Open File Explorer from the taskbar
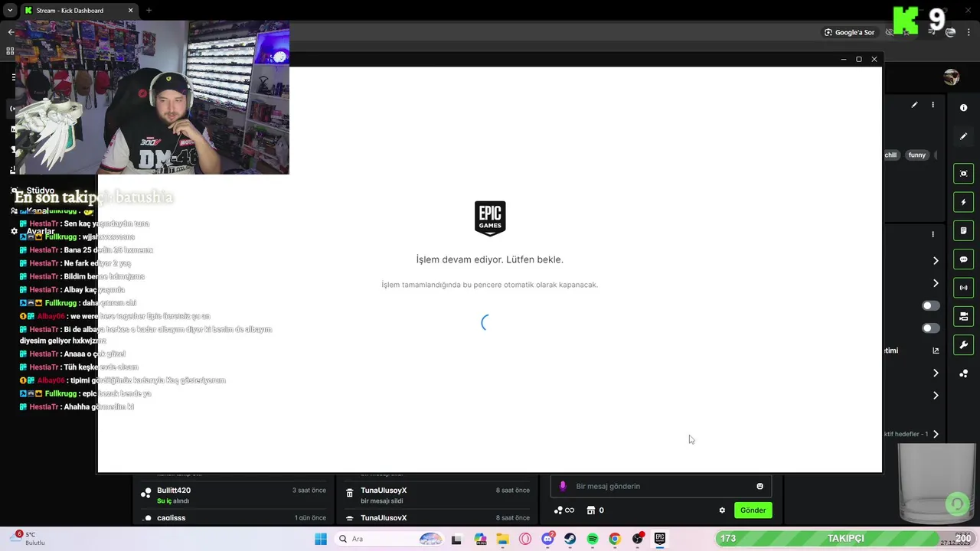The width and height of the screenshot is (980, 551). click(503, 539)
